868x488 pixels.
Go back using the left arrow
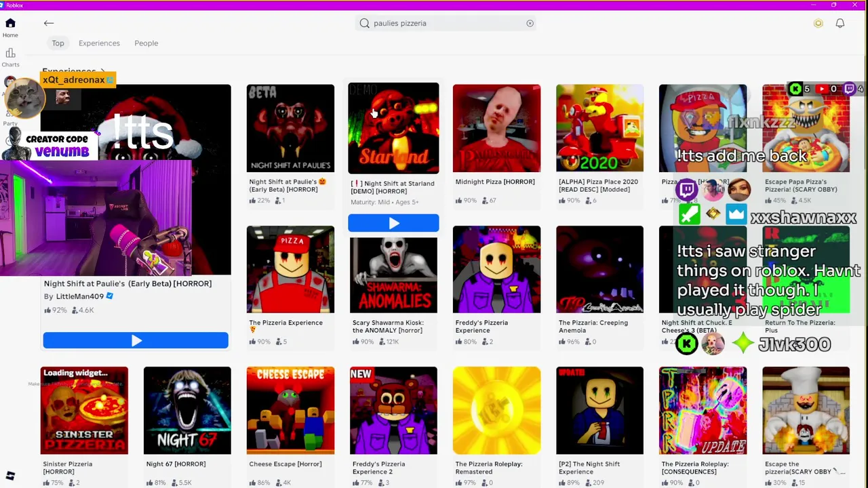[49, 23]
